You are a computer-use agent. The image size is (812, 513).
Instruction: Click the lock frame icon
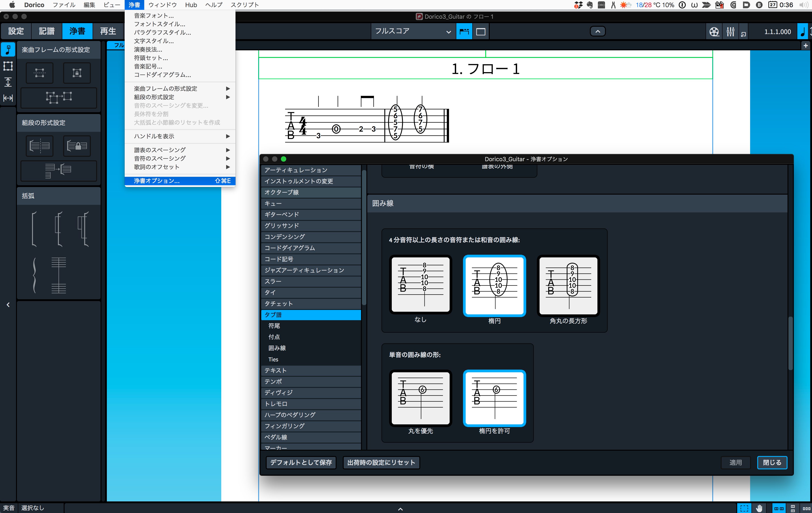tap(77, 73)
